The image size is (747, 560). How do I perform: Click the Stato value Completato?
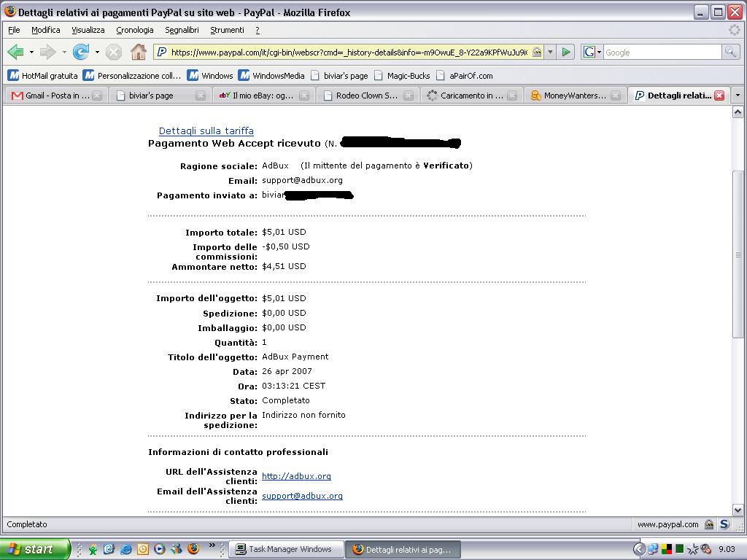click(x=286, y=400)
